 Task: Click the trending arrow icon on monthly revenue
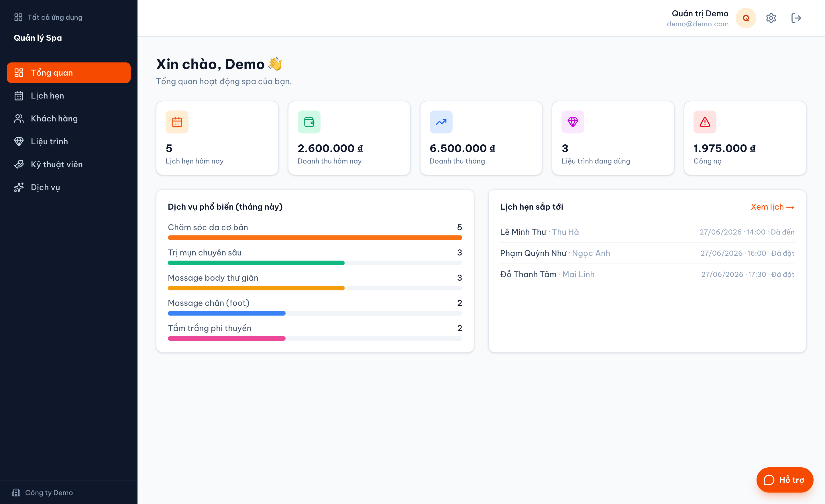(441, 122)
